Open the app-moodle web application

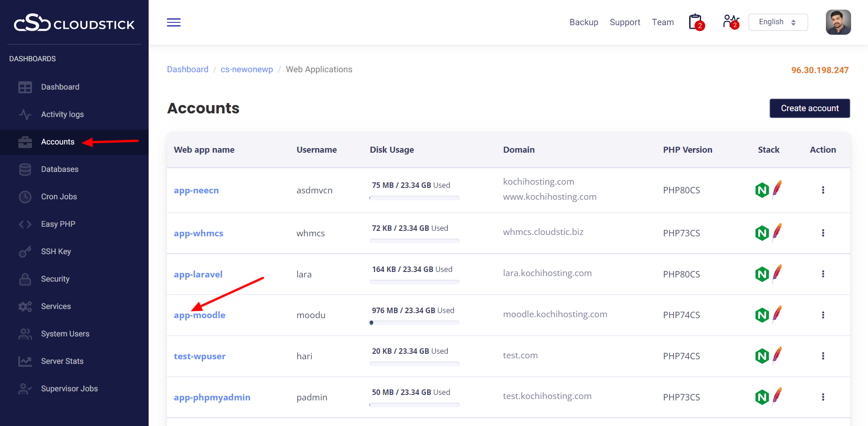[x=199, y=315]
